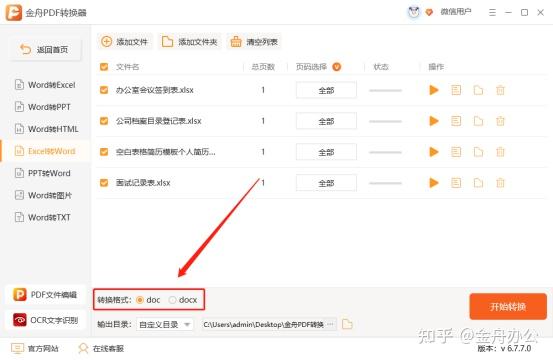
Task: Click the 添加文件 button
Action: [x=125, y=42]
